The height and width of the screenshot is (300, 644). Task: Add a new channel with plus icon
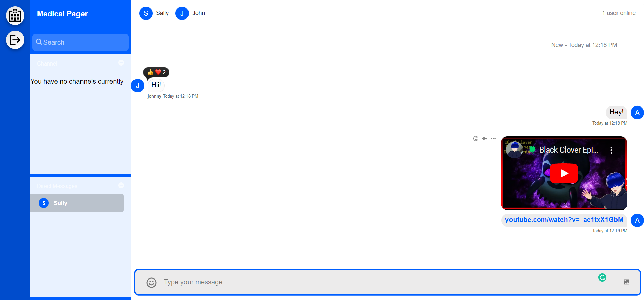pos(121,63)
